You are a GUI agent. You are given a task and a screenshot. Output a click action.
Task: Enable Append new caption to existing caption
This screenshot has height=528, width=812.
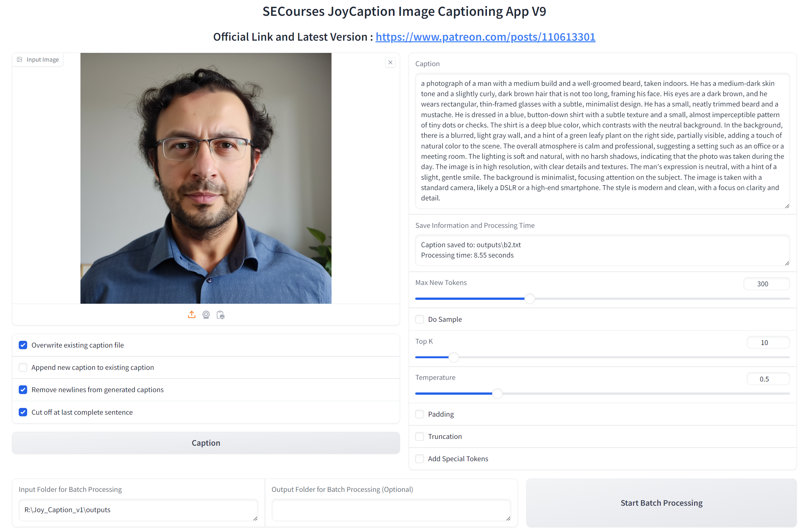(x=23, y=368)
